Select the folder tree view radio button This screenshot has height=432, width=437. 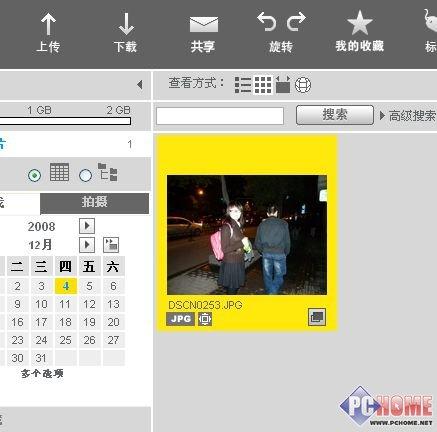click(85, 175)
